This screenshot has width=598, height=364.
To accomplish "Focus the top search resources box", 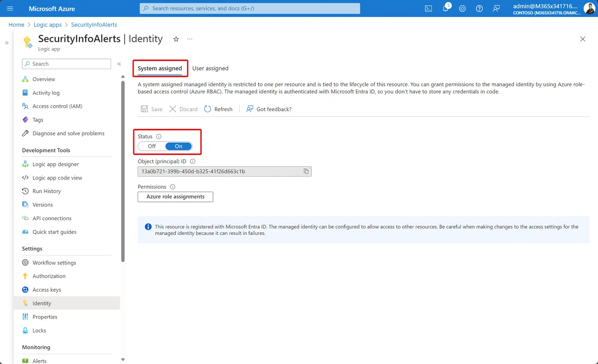I will 250,9.
